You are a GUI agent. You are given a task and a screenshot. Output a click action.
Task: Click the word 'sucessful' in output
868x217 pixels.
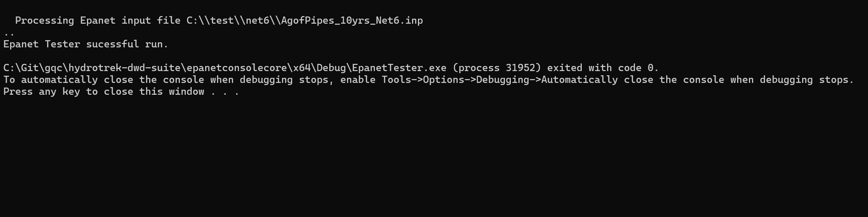(113, 44)
